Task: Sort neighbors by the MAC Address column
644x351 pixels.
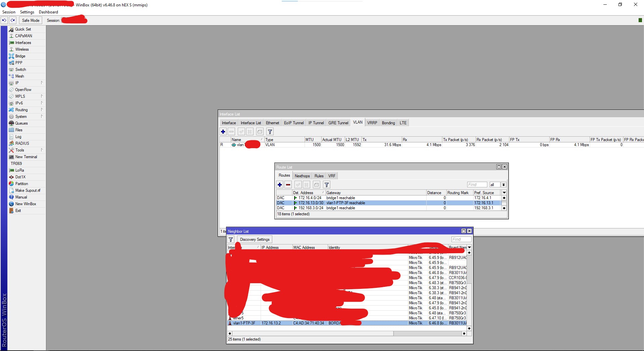Action: tap(310, 248)
